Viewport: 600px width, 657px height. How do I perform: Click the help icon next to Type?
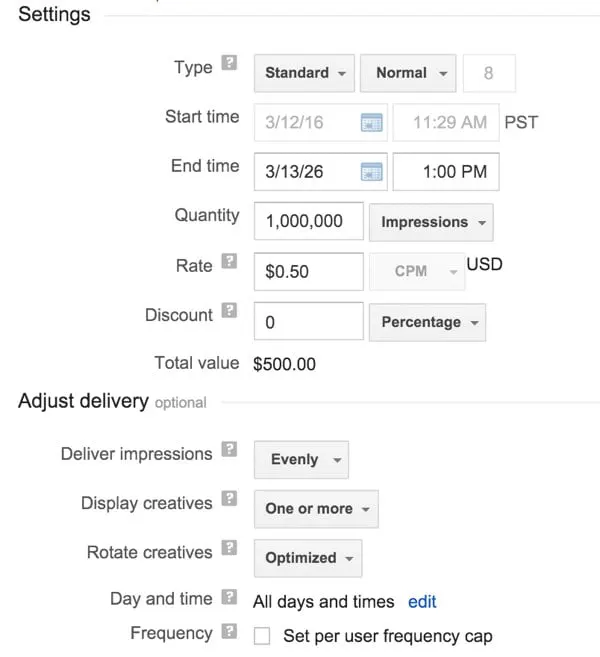pos(230,65)
